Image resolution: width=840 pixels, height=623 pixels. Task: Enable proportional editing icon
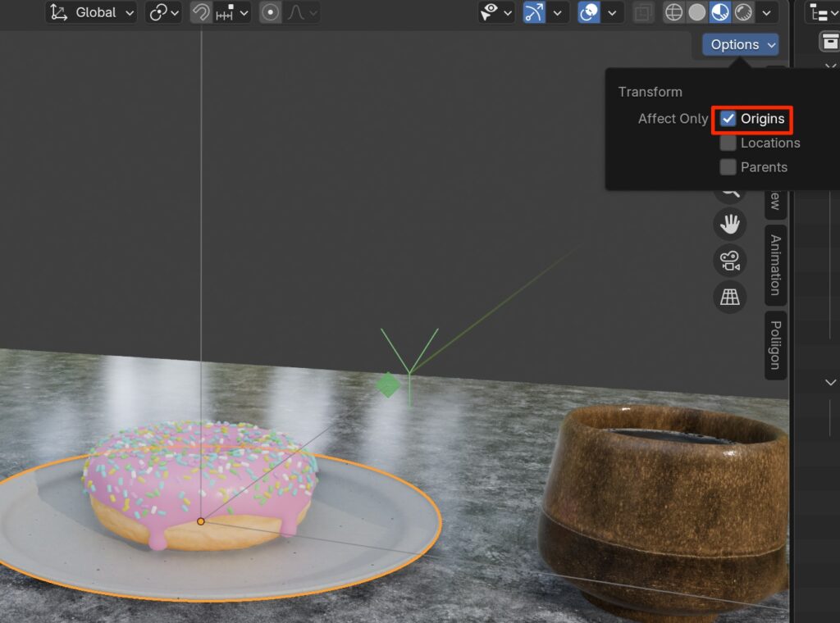pos(270,13)
